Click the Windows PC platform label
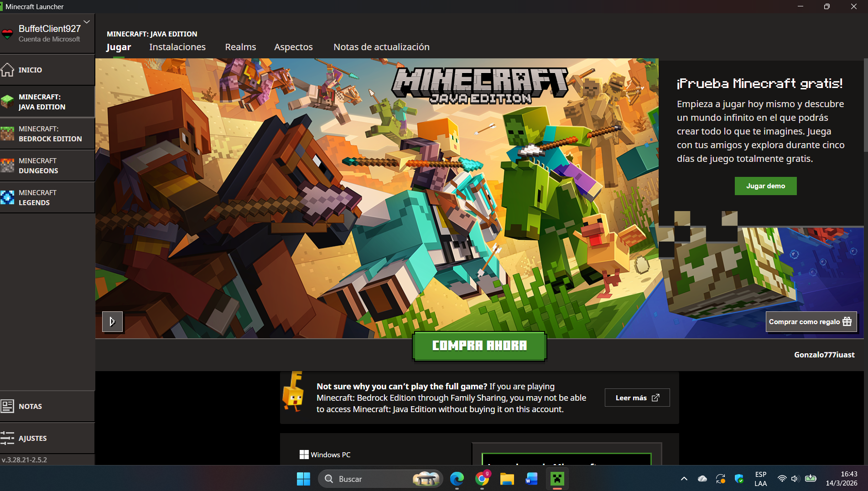 [x=325, y=455]
